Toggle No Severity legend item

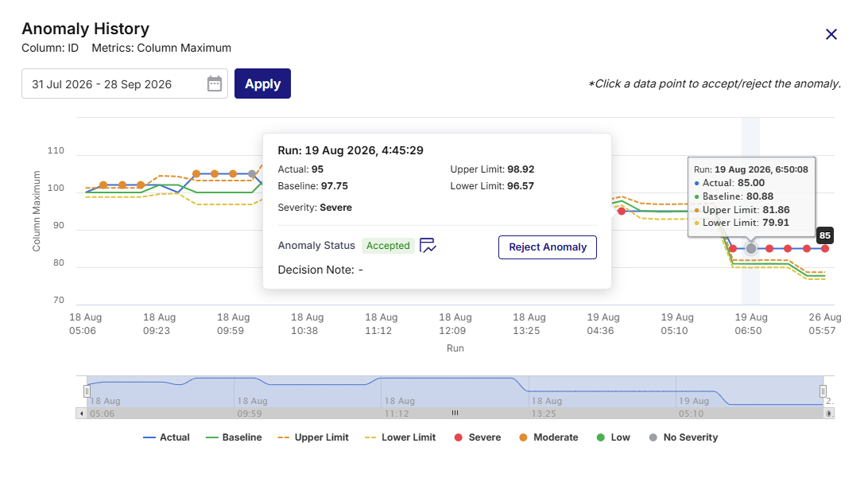683,437
